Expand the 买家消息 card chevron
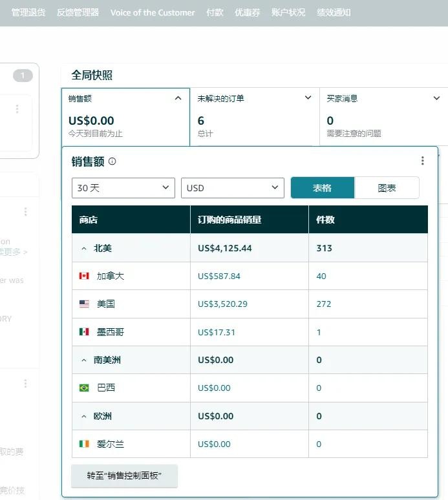The height and width of the screenshot is (500, 448). coord(436,98)
